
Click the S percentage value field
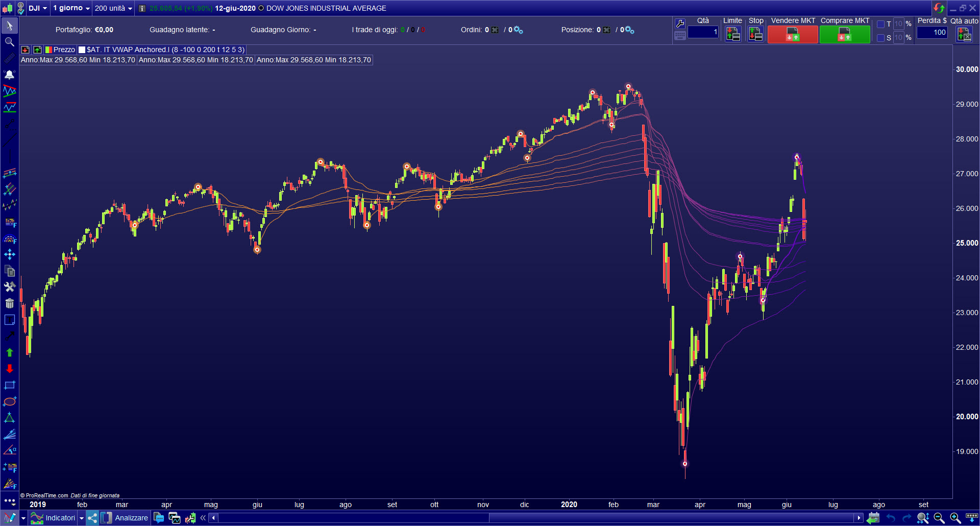coord(899,38)
